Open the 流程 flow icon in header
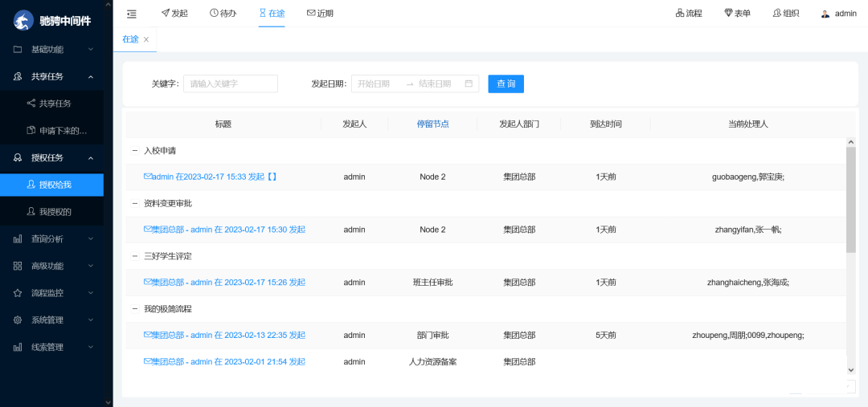The width and height of the screenshot is (868, 407). point(680,14)
